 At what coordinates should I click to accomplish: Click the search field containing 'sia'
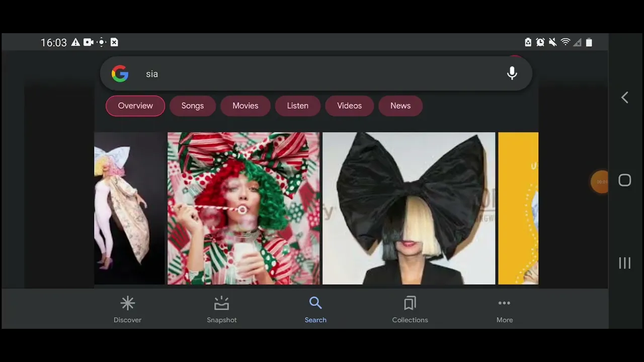coord(316,73)
